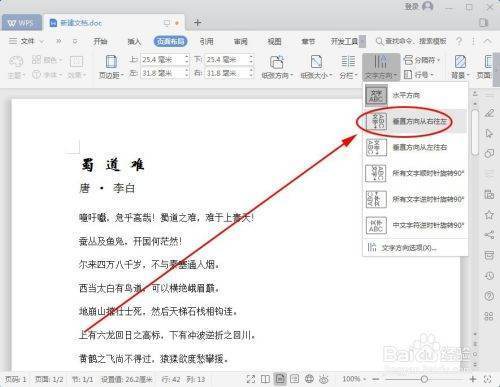This screenshot has height=387, width=500.
Task: Click the left margin 31.8 毫米 field
Action: click(x=161, y=73)
